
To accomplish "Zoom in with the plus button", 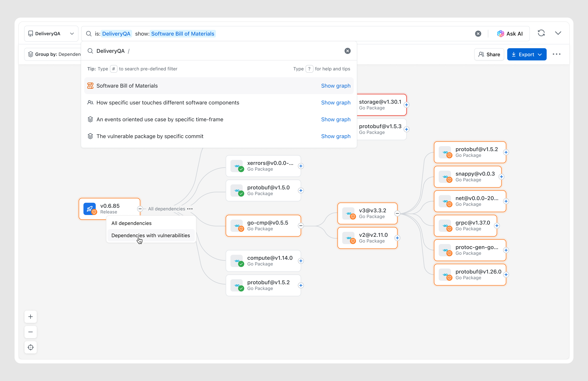I will pos(31,317).
